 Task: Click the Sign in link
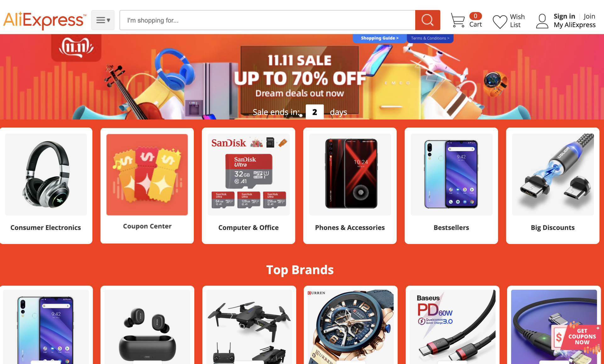(x=564, y=16)
